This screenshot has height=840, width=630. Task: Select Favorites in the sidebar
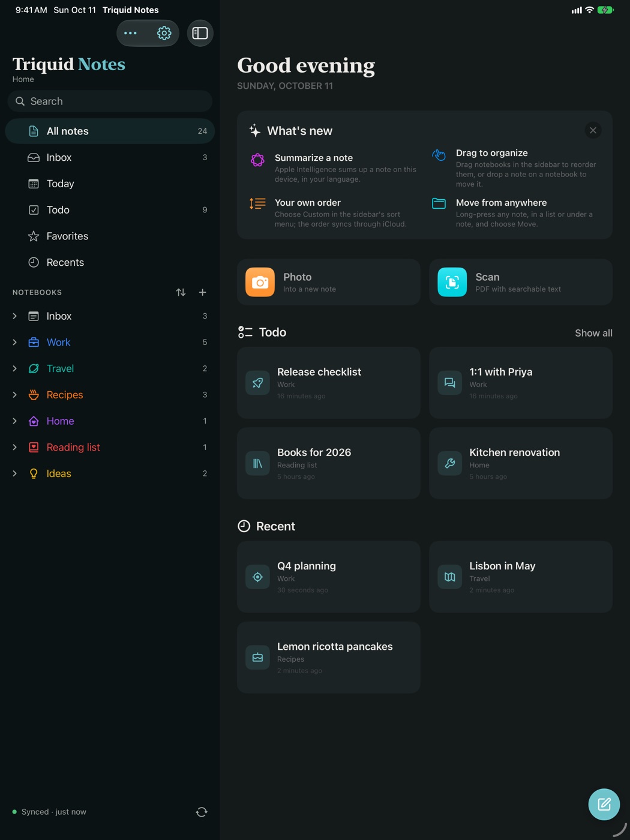110,236
